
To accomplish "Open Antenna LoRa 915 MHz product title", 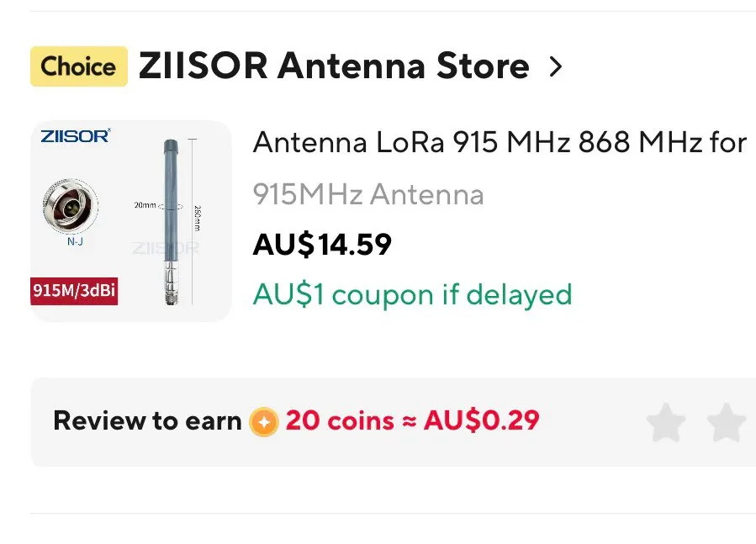I will pos(500,142).
